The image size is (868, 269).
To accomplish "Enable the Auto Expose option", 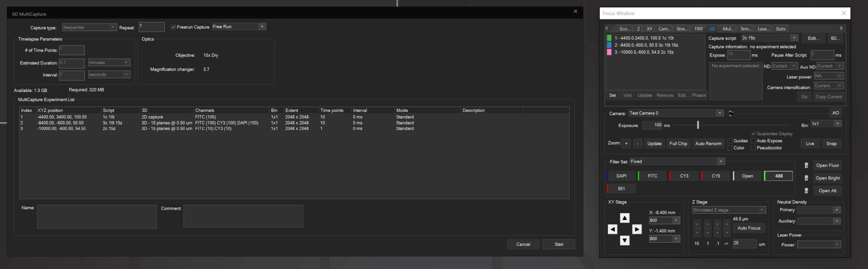I will 753,141.
